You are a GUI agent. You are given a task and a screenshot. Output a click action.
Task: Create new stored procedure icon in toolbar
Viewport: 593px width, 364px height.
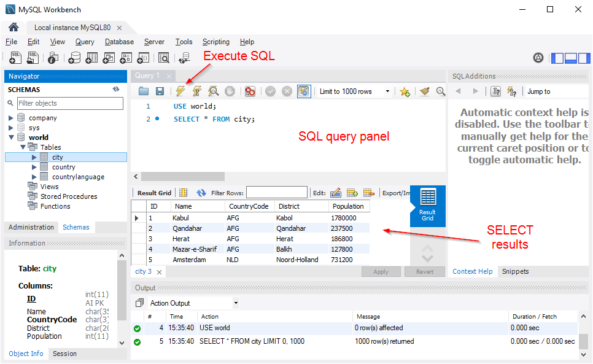(x=126, y=58)
